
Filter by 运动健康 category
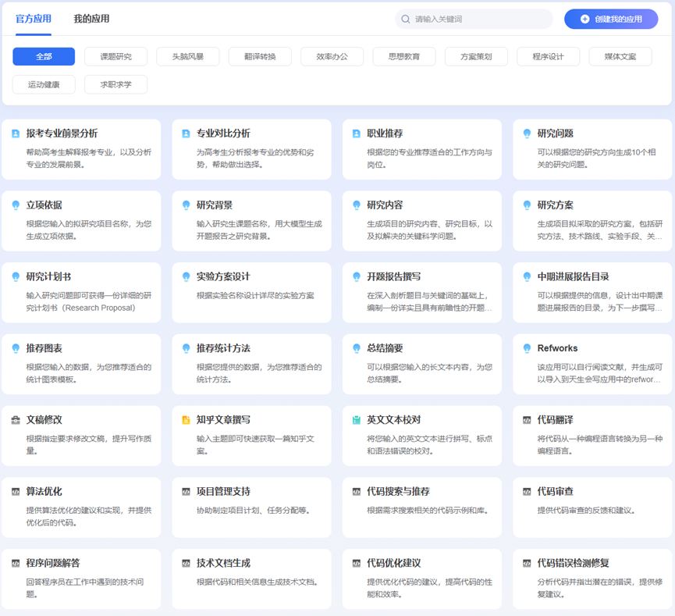coord(44,84)
